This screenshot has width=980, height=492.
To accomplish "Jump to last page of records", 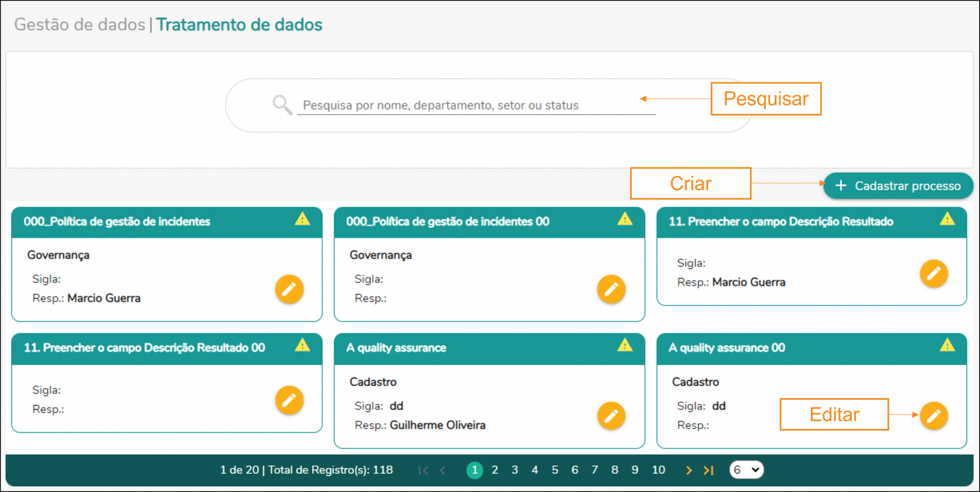I will tap(709, 470).
